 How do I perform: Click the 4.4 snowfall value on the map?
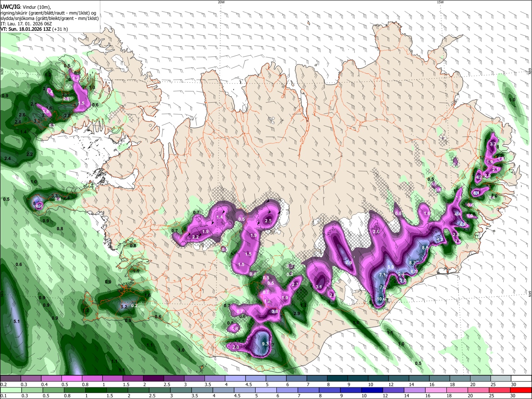(x=458, y=214)
